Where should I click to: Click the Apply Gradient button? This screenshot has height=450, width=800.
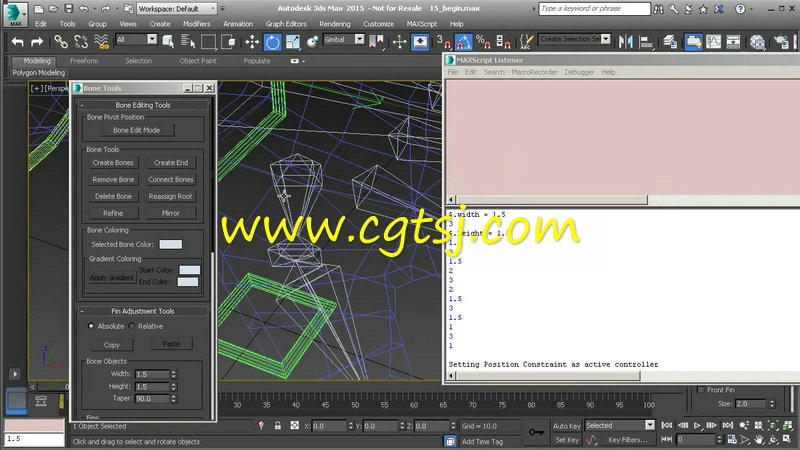tap(112, 277)
